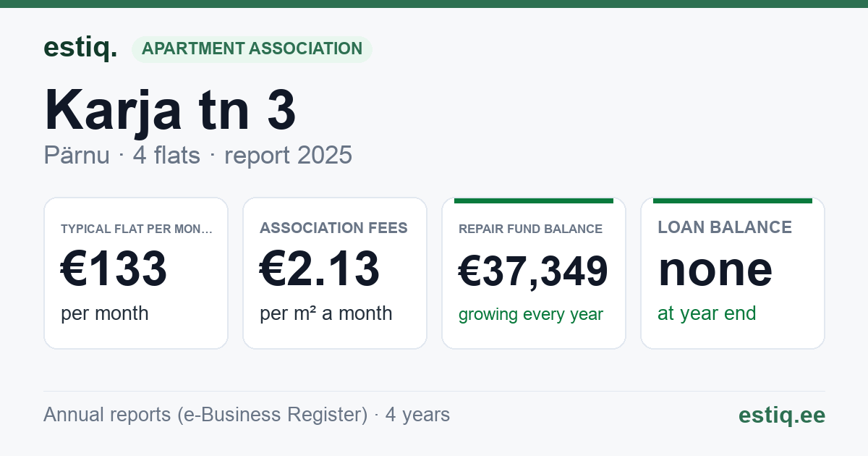Open the Typical Flat Per Month card
Screen dimensions: 868x456
tap(136, 274)
